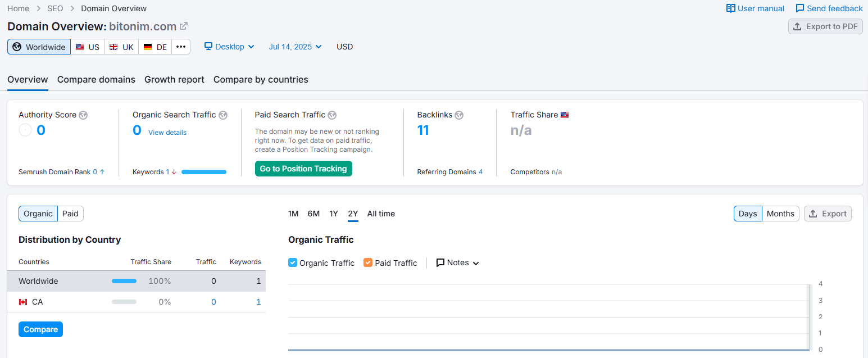Select Worldwide database button
This screenshot has width=868, height=358.
39,47
